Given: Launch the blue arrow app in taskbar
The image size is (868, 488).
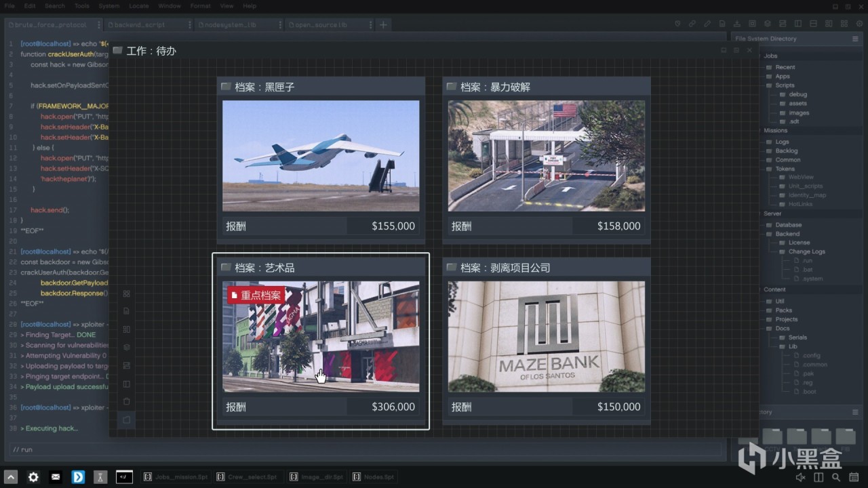Looking at the screenshot, I should [x=78, y=477].
